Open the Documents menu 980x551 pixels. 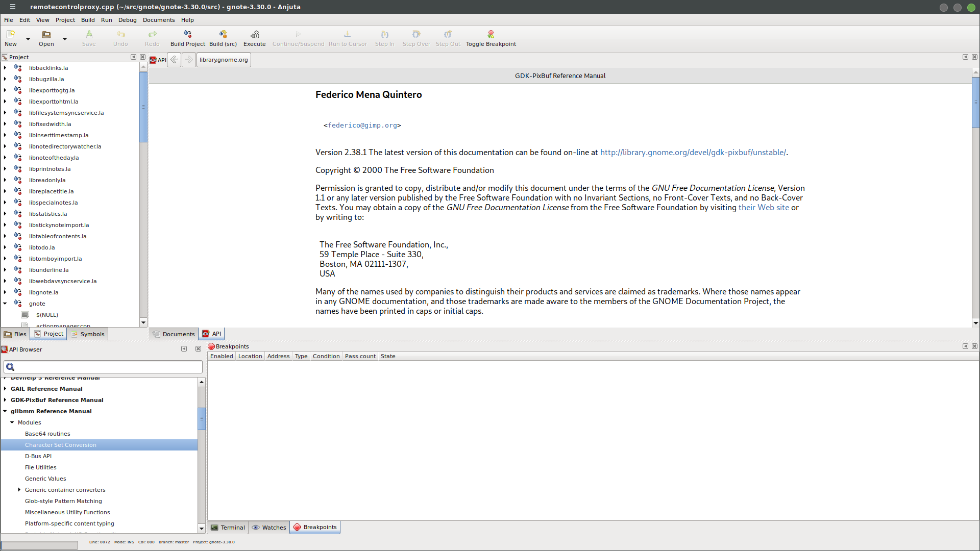(159, 20)
